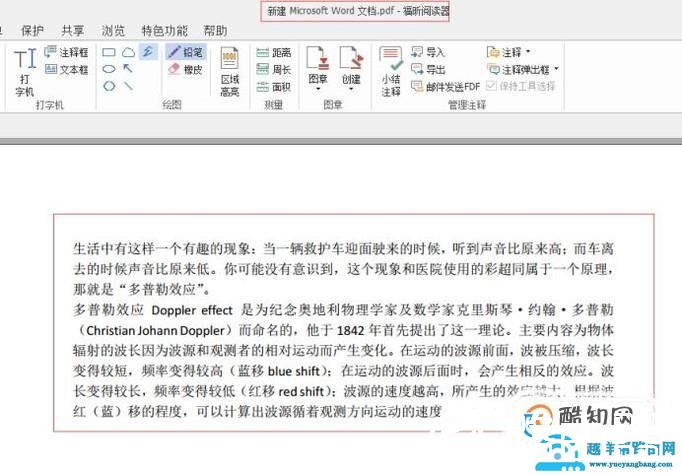682x475 pixels.
Task: Select the rectangle drawing shape
Action: point(109,53)
